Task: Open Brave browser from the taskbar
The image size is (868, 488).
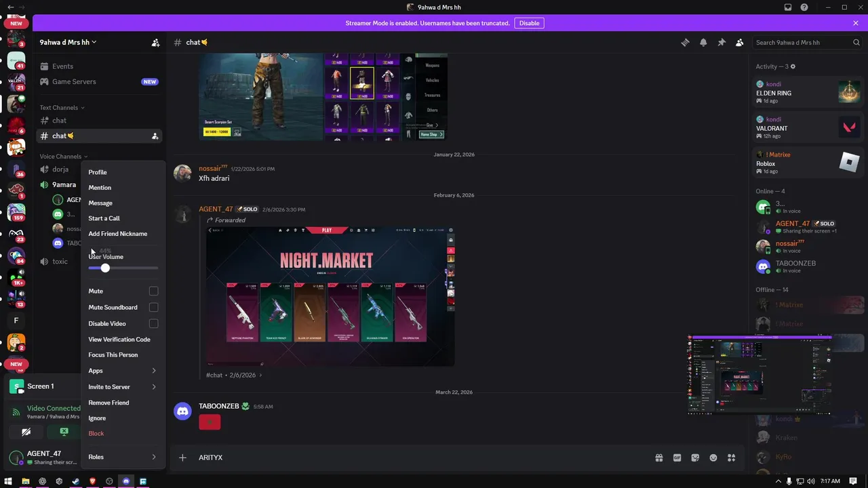Action: 92,481
